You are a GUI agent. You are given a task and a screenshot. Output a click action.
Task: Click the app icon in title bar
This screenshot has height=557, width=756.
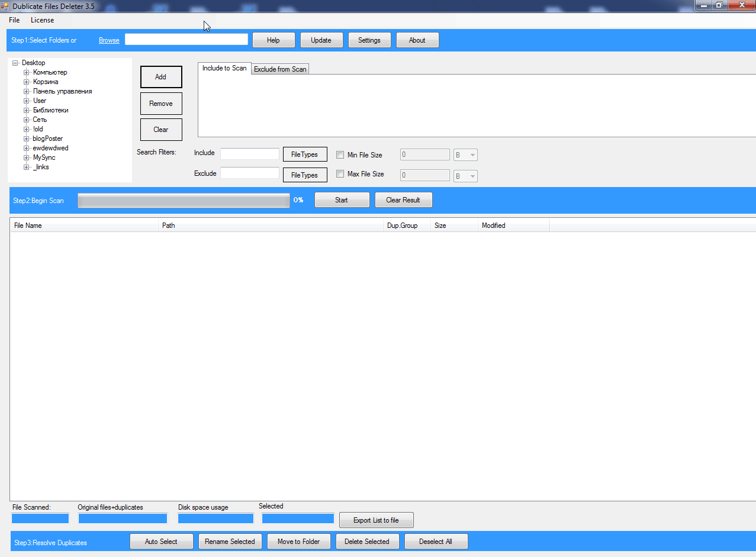tap(5, 6)
